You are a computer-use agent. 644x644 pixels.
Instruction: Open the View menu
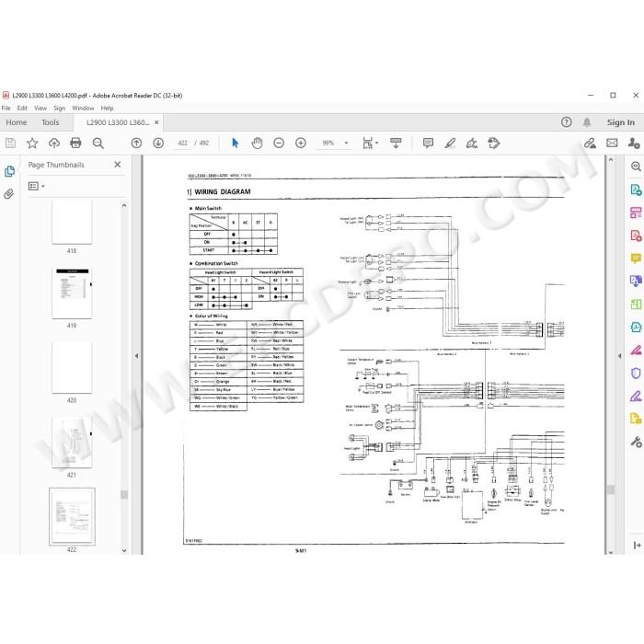click(40, 108)
